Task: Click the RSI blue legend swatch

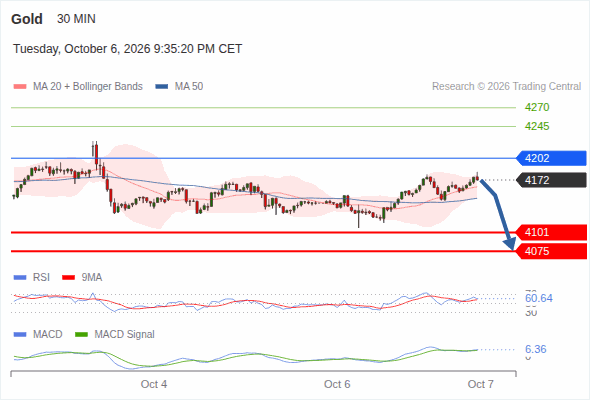Action: (20, 278)
